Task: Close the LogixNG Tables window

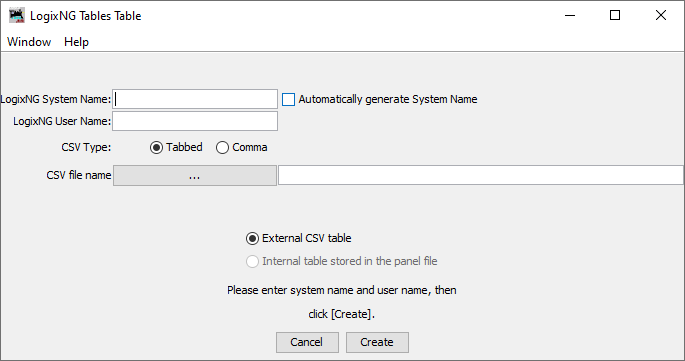Action: [x=661, y=16]
